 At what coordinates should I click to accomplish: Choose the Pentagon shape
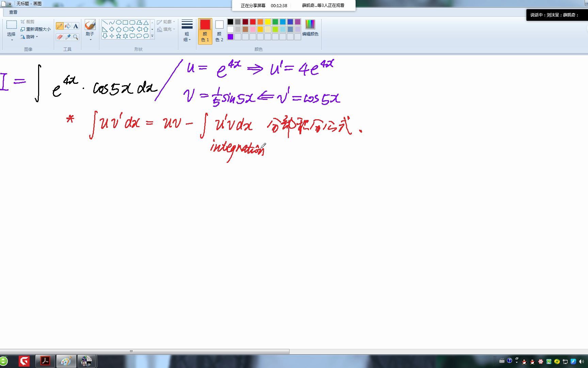pos(118,29)
